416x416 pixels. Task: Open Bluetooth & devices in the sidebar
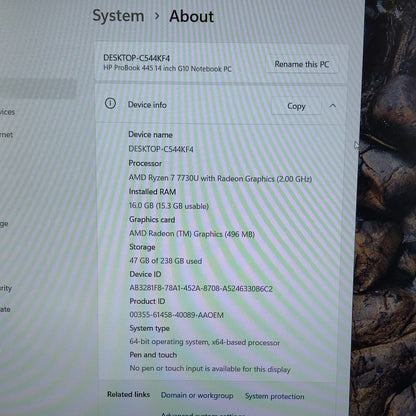tap(7, 112)
